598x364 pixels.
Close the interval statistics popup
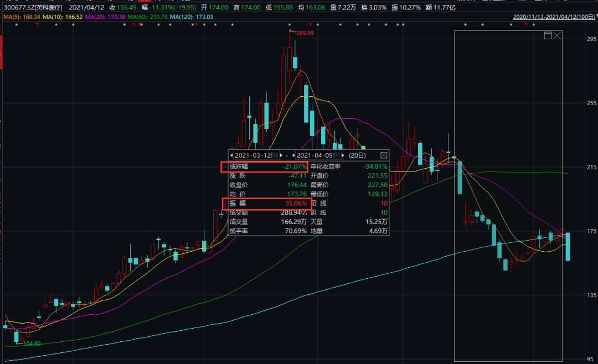[384, 155]
